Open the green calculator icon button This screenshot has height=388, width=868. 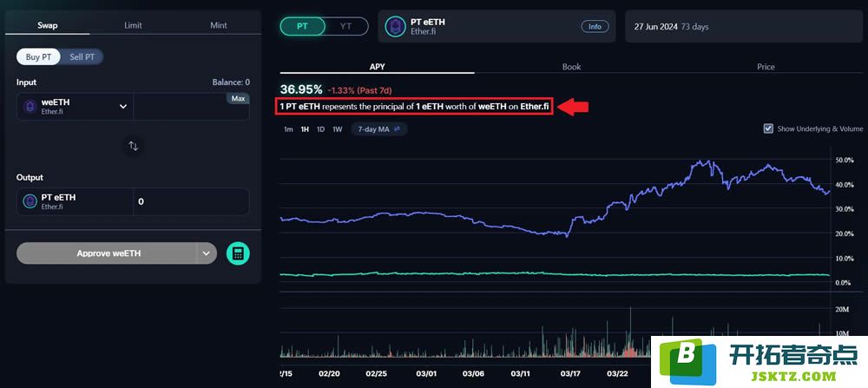tap(238, 253)
